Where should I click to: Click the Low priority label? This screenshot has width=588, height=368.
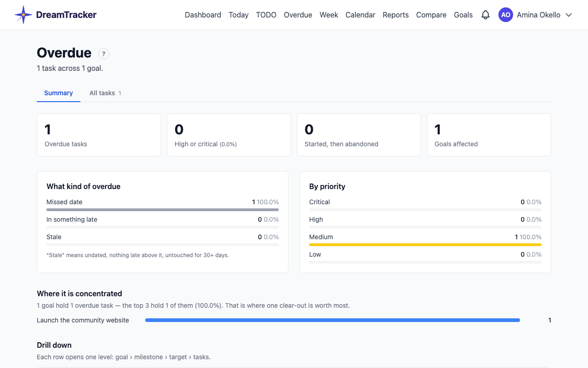click(x=315, y=254)
